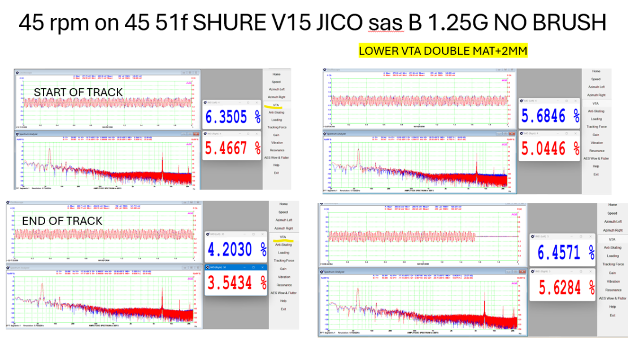Open Anti-Skating in the START OF TRACK menu
The height and width of the screenshot is (339, 644).
(x=276, y=112)
